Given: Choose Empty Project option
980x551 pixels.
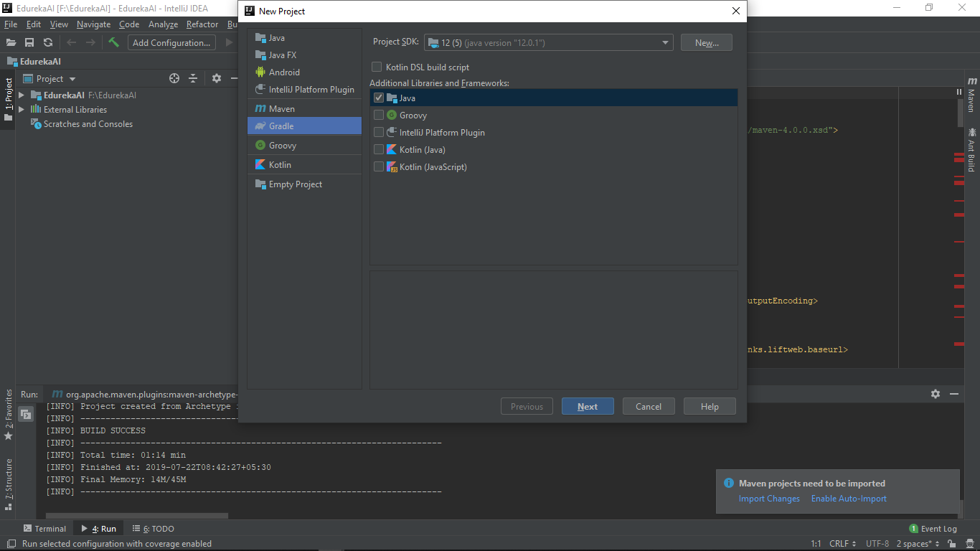Looking at the screenshot, I should coord(305,184).
